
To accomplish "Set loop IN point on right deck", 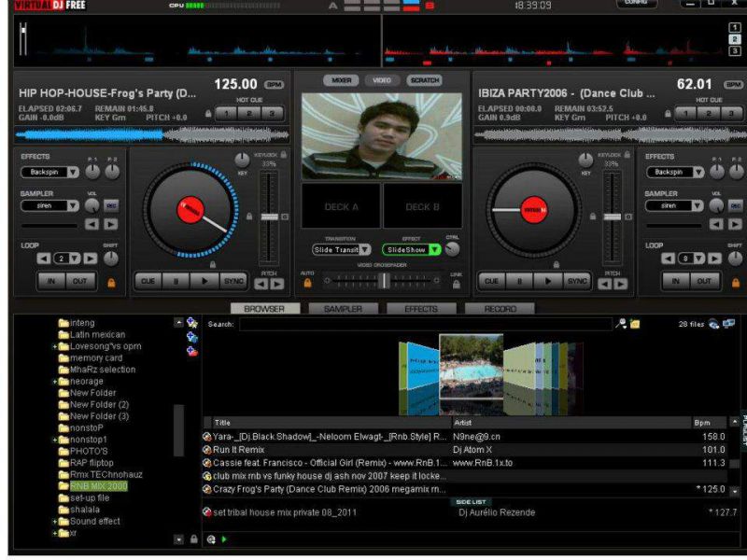I will click(x=676, y=281).
